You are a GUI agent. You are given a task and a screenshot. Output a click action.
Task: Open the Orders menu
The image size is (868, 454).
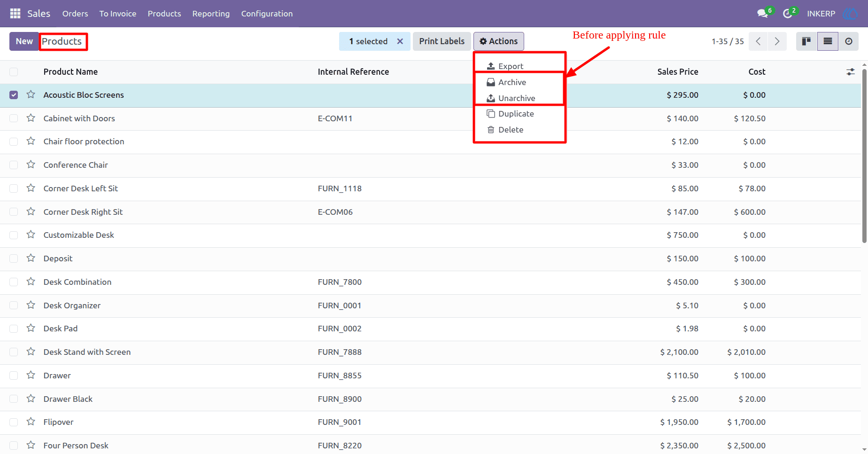click(75, 14)
